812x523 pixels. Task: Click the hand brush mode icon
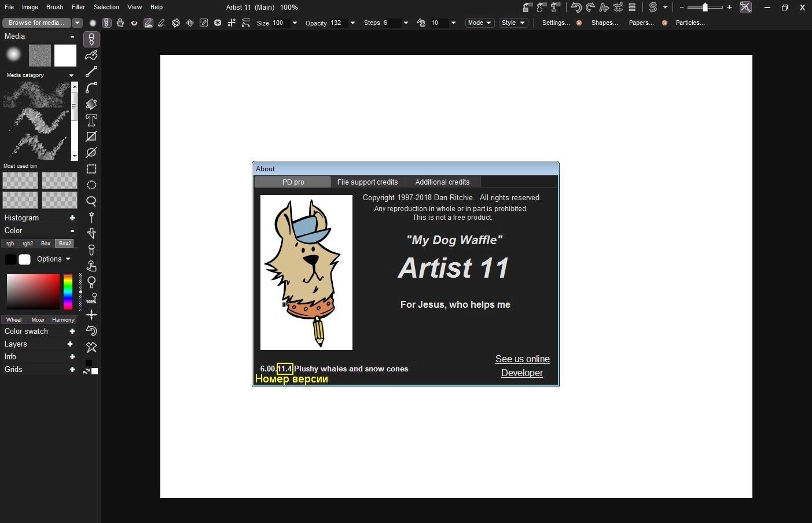tap(120, 23)
